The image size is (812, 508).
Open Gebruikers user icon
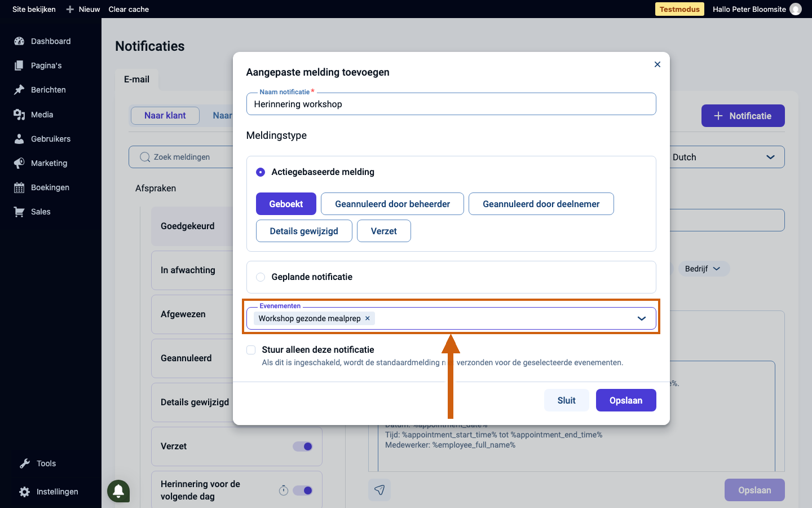tap(19, 139)
